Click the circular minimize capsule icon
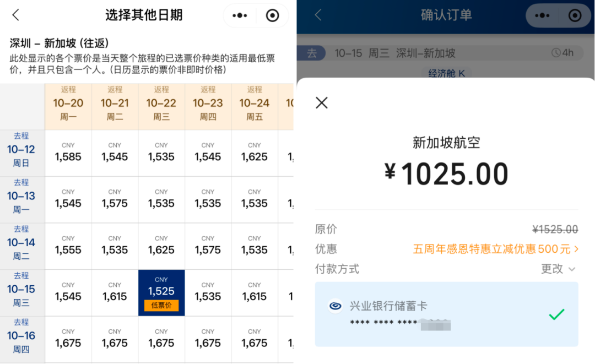 pyautogui.click(x=273, y=15)
